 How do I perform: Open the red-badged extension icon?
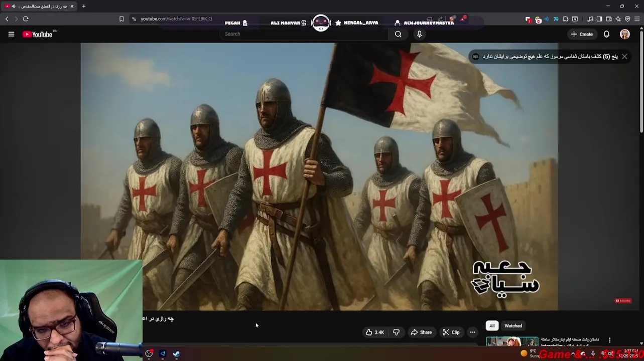tap(528, 19)
